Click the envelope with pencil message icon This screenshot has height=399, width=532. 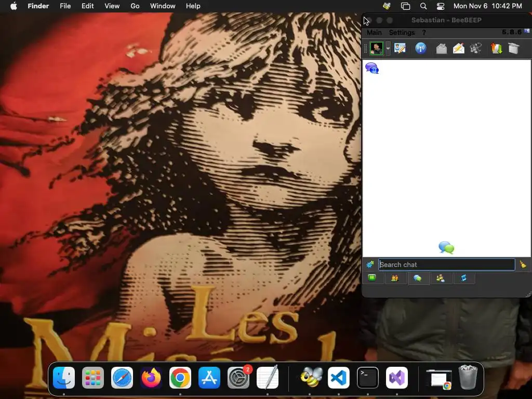tap(458, 48)
